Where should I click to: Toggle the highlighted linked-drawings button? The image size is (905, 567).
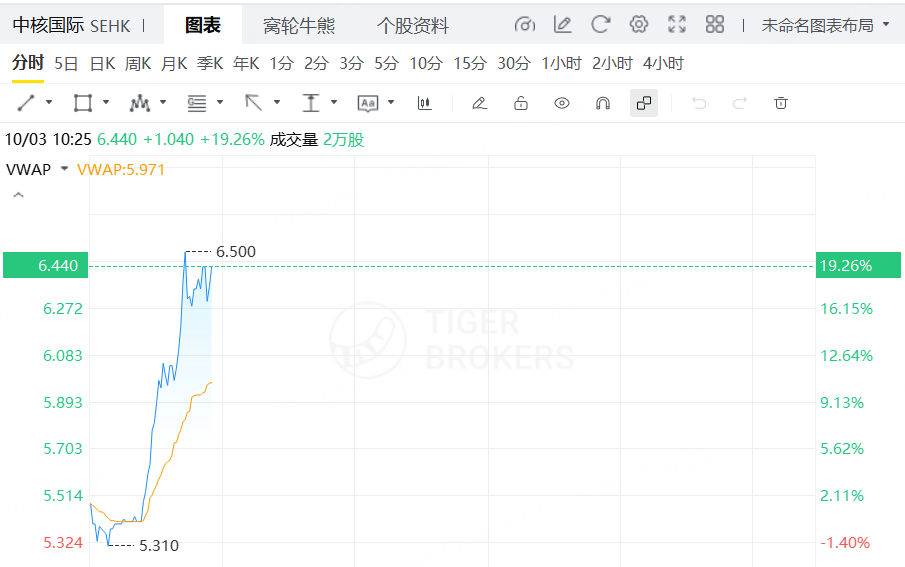pos(644,103)
